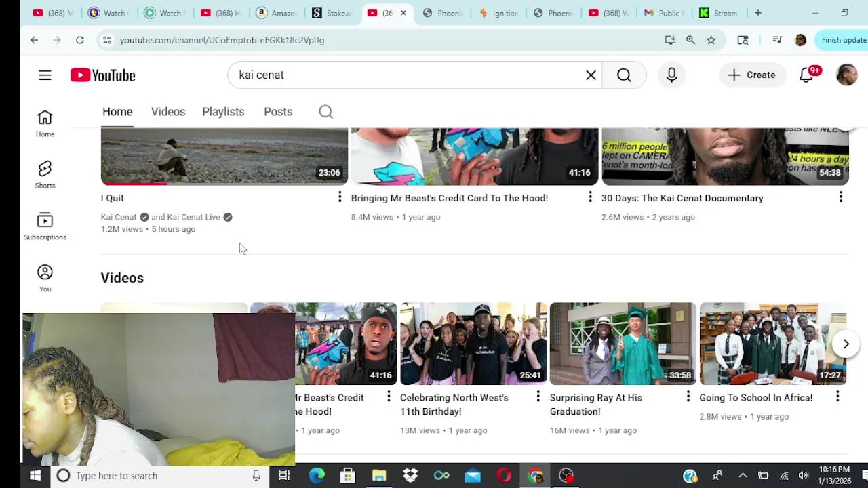Open Going To School In Africa title
Viewport: 868px width, 488px height.
(x=756, y=398)
